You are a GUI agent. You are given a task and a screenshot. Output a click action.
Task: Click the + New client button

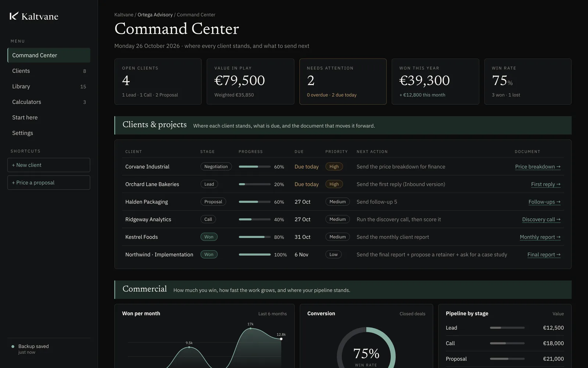tap(49, 165)
